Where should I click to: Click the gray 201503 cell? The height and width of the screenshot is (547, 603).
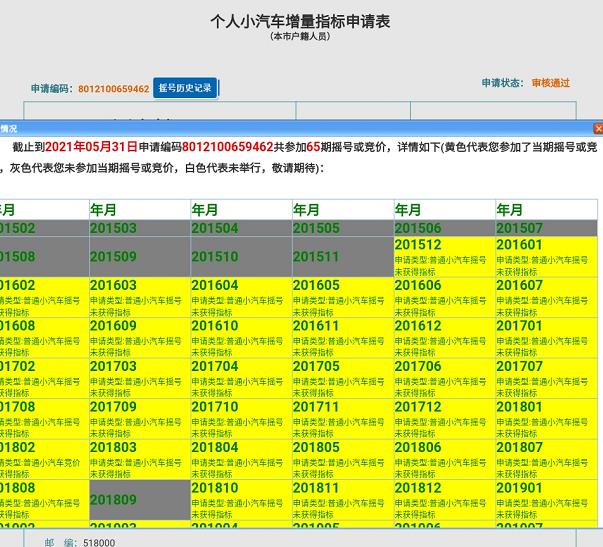coord(139,228)
